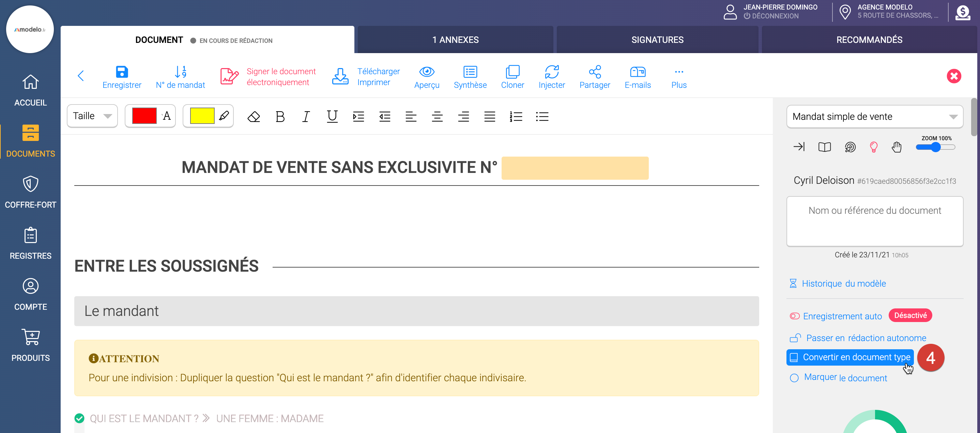
Task: Switch to the Signatures tab
Action: (x=657, y=39)
